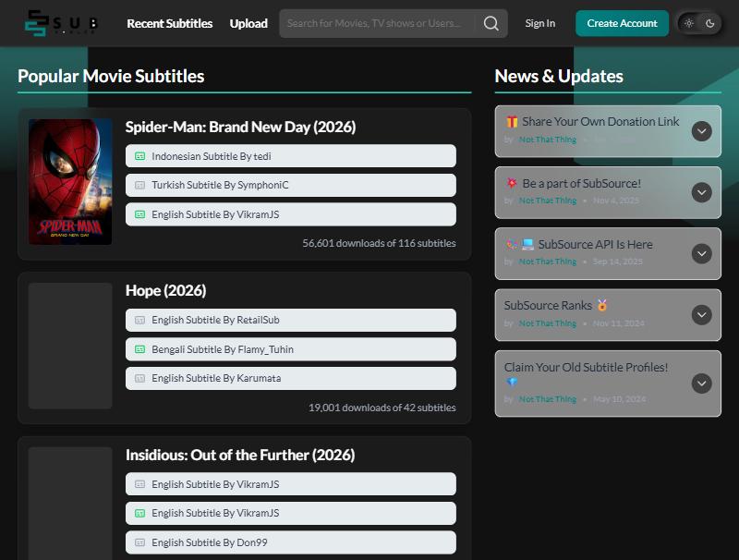Viewport: 739px width, 560px height.
Task: Click the SubSource logo icon
Action: pos(37,23)
